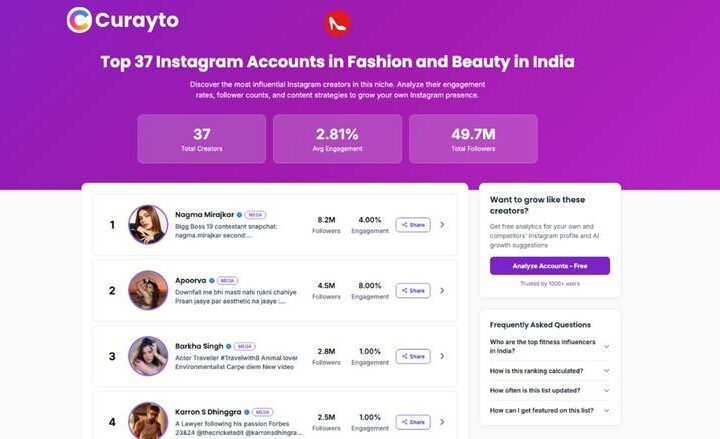
Task: Open the Karron S Dhinggra name link
Action: pyautogui.click(x=209, y=411)
